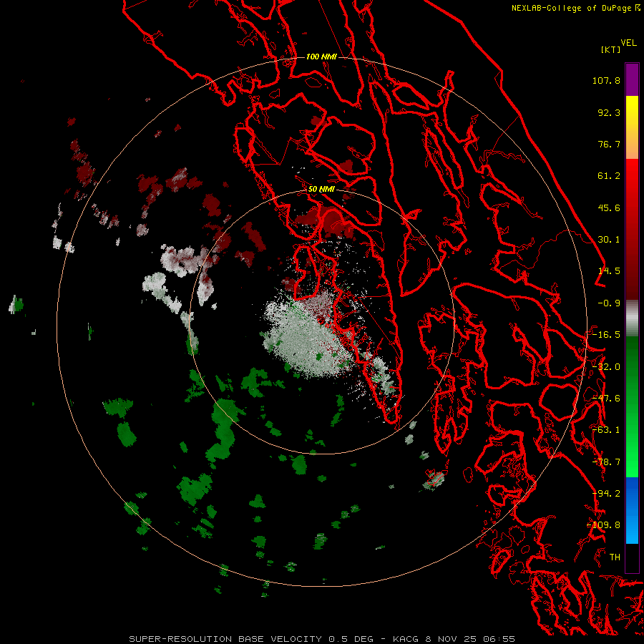Click the 92.3 velocity scale value

609,112
